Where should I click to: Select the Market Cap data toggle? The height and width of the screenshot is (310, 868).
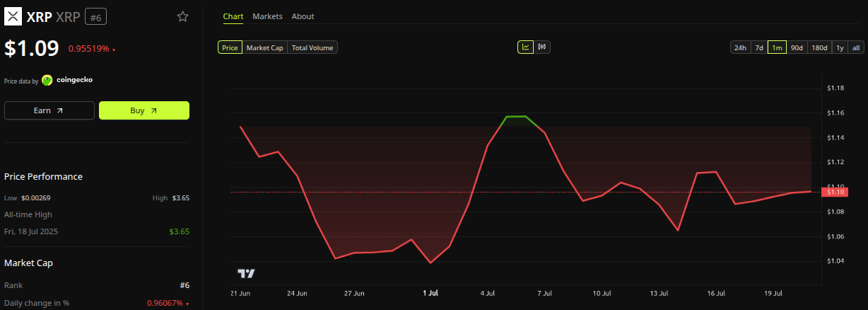(265, 47)
